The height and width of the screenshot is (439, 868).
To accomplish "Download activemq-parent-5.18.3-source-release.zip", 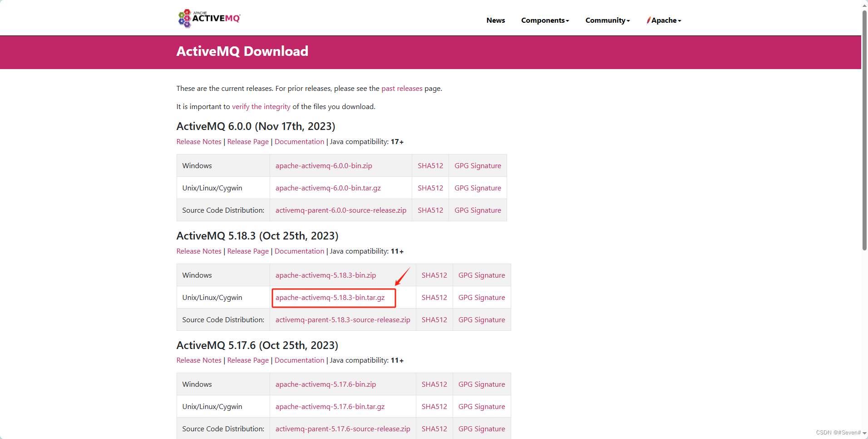I will click(343, 320).
